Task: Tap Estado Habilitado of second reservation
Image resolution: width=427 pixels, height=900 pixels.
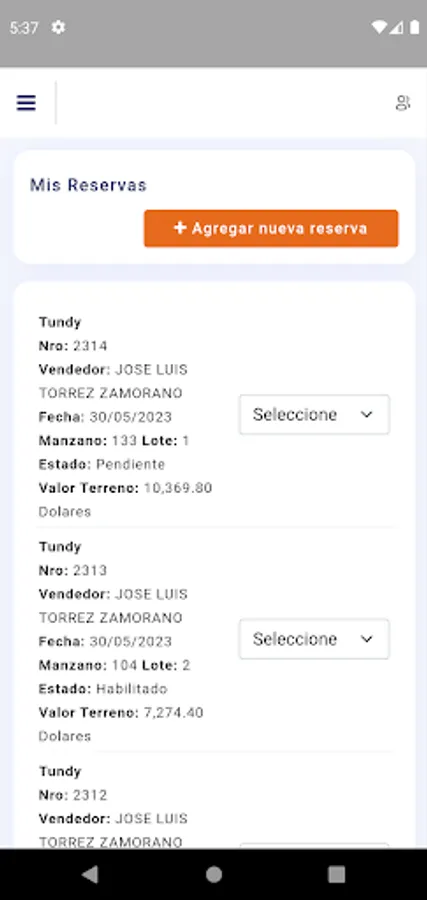Action: (x=103, y=688)
